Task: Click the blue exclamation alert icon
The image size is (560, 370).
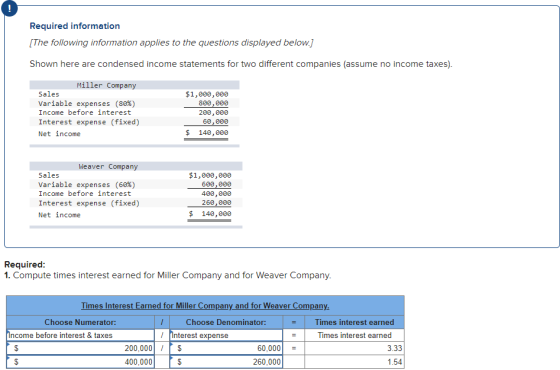Action: point(9,9)
